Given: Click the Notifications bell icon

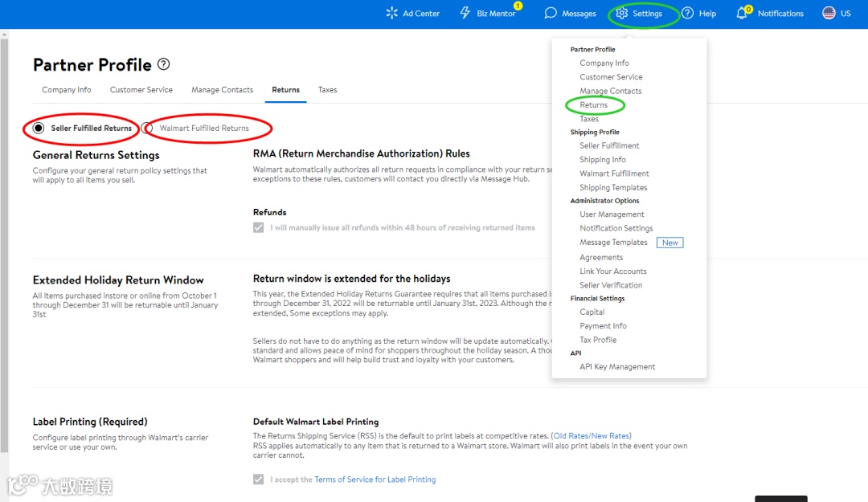Looking at the screenshot, I should click(x=742, y=14).
